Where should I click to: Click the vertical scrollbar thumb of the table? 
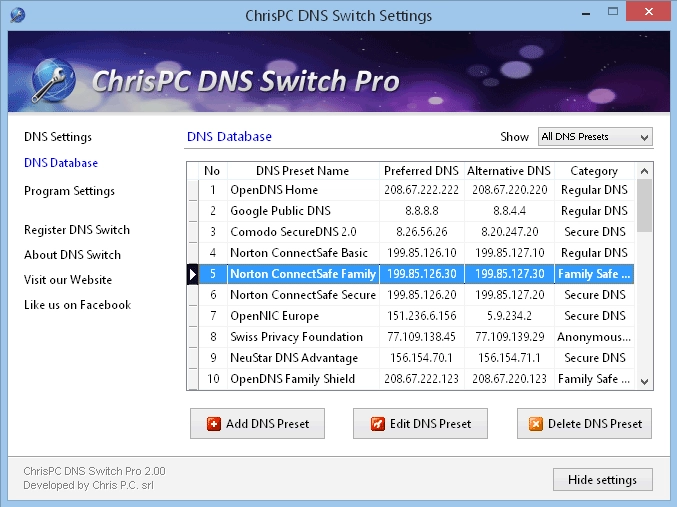point(644,206)
